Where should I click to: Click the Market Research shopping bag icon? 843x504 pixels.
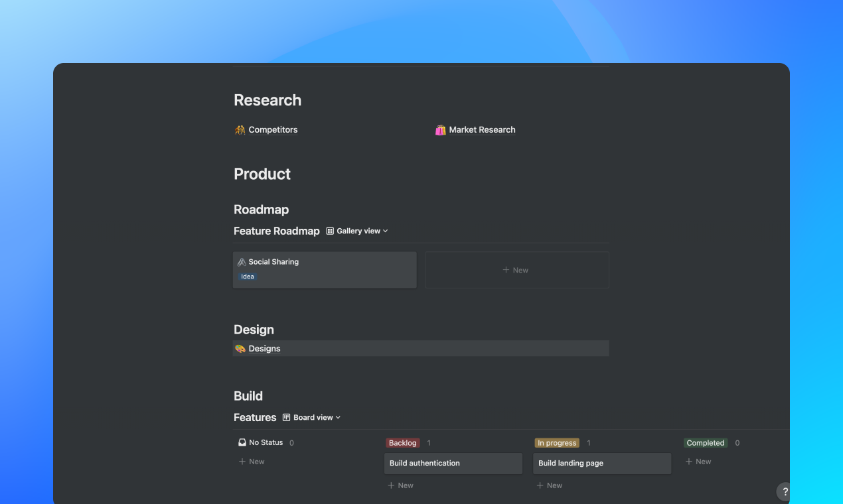click(x=441, y=129)
